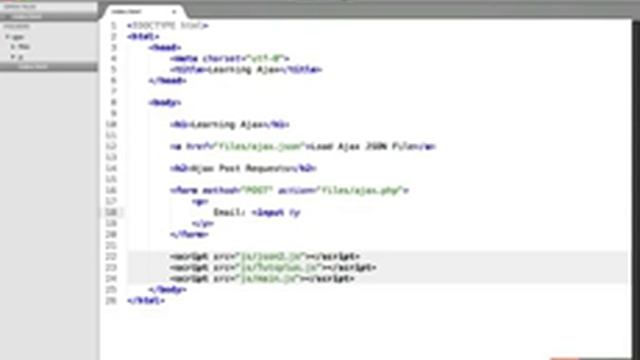The width and height of the screenshot is (640, 360).
Task: Expand the files folder in sidebar
Action: tap(13, 47)
